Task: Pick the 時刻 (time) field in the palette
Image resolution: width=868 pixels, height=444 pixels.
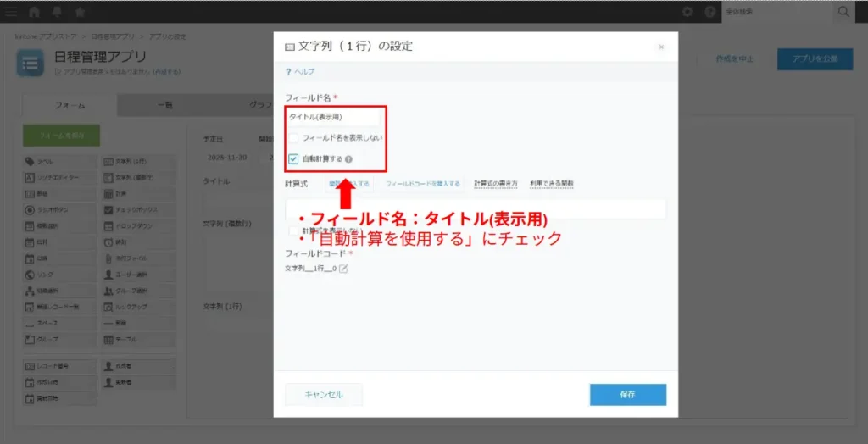Action: 138,242
